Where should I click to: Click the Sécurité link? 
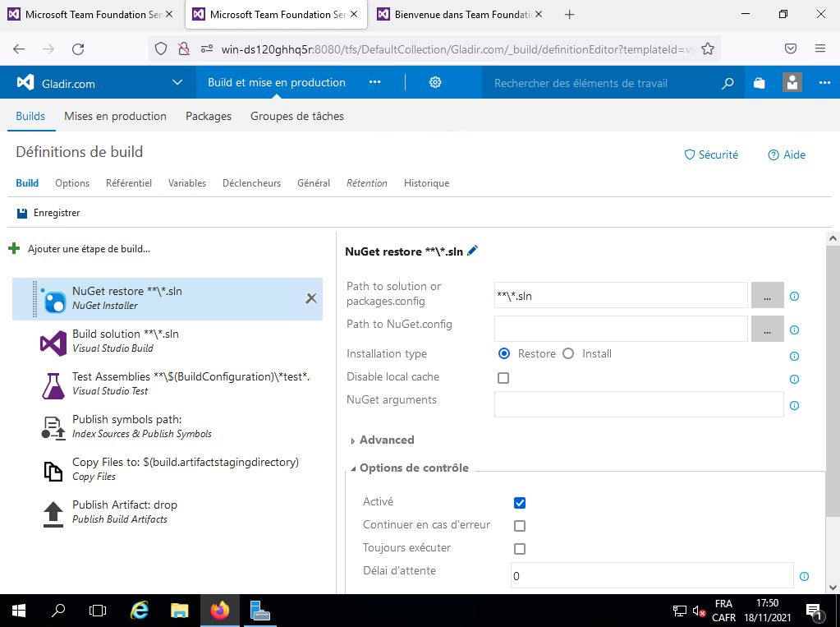pos(711,154)
